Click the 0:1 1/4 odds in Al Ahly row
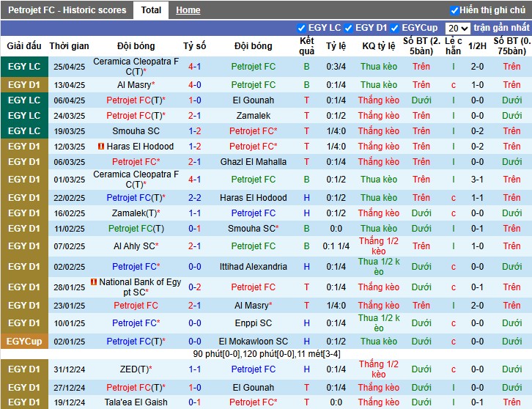This screenshot has width=532, height=409. (336, 246)
